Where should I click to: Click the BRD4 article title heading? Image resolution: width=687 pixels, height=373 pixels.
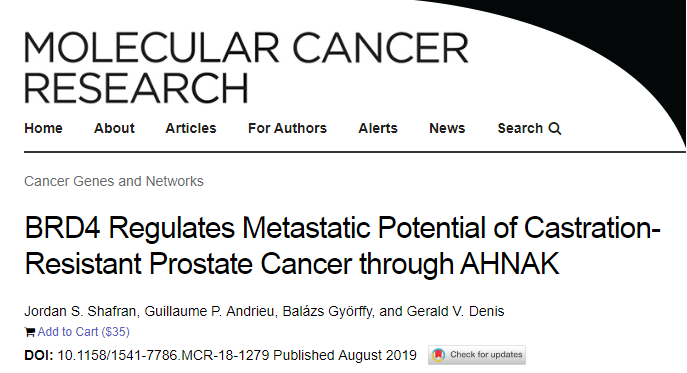[342, 246]
